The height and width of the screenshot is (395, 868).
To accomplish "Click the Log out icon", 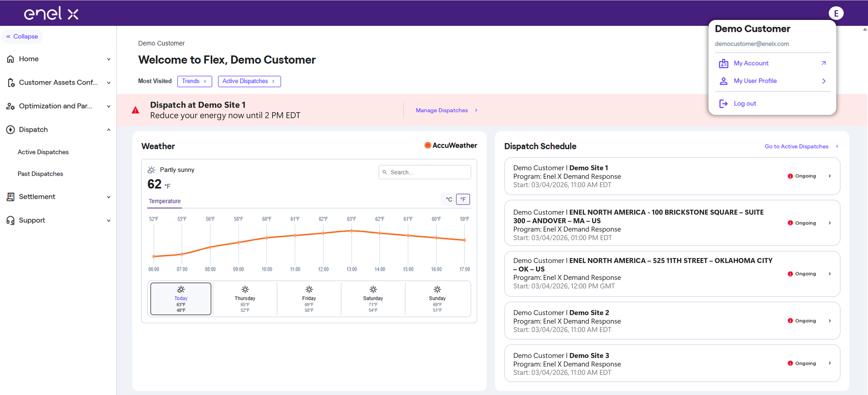I will coord(723,104).
